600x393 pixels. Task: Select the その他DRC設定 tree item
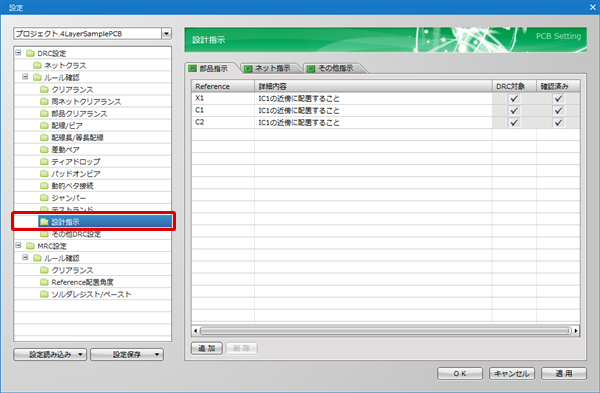tap(76, 234)
